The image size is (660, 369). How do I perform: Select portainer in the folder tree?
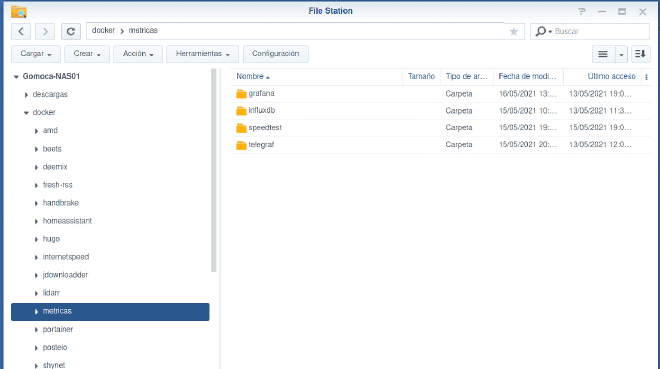point(58,329)
